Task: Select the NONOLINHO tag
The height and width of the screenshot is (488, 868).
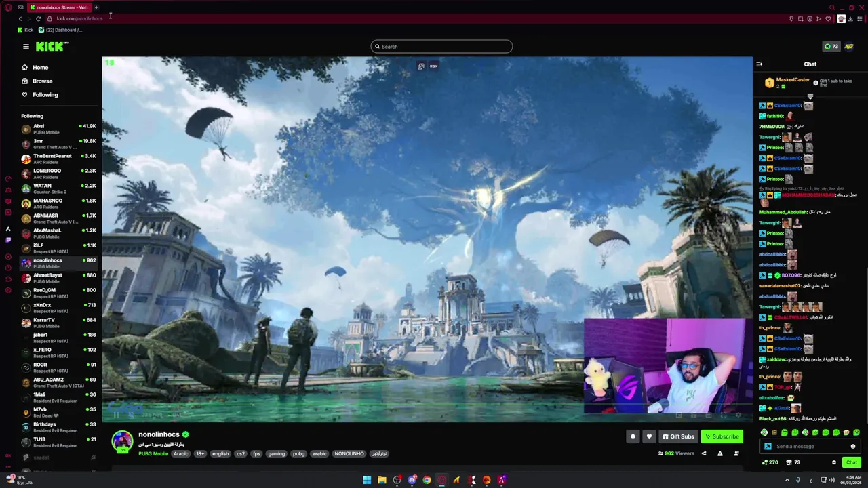Action: click(x=349, y=454)
